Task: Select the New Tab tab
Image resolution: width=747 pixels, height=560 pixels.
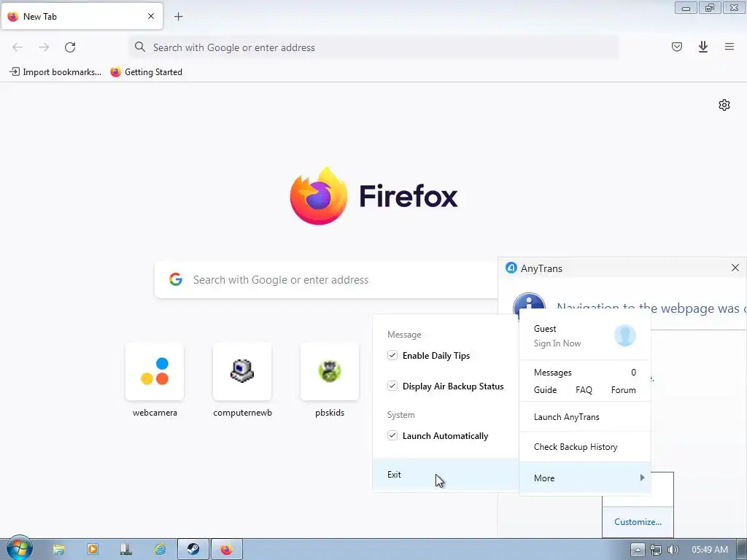Action: pyautogui.click(x=82, y=16)
